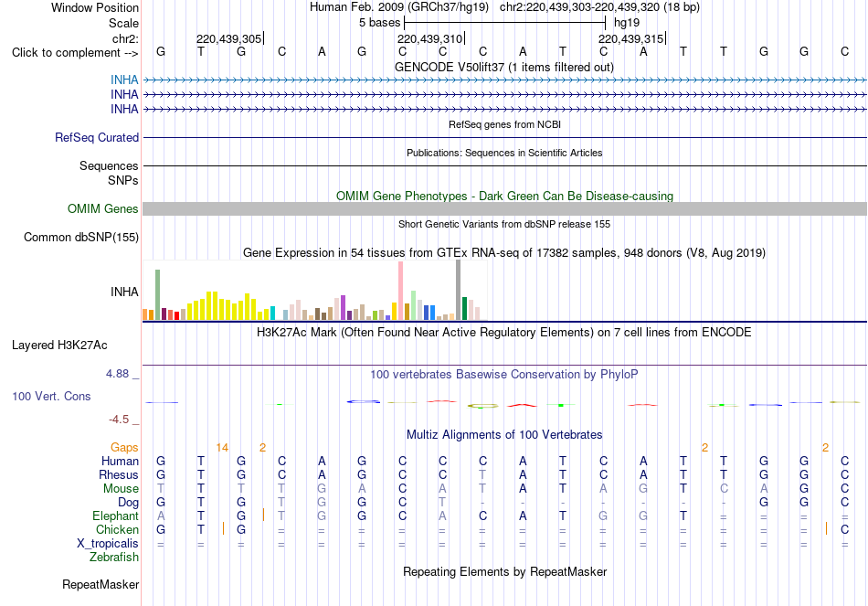Image resolution: width=868 pixels, height=606 pixels.
Task: Click the '5 bases' scale bar label
Action: [380, 23]
